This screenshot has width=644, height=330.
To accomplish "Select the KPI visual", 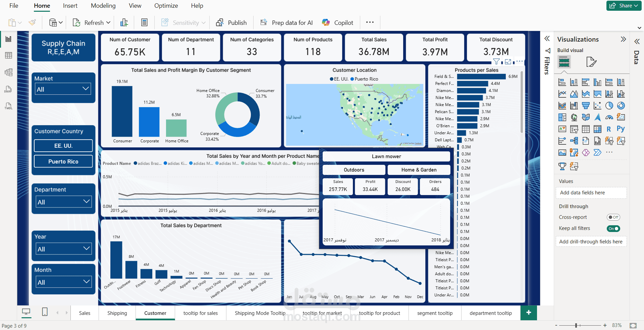I will [x=562, y=129].
